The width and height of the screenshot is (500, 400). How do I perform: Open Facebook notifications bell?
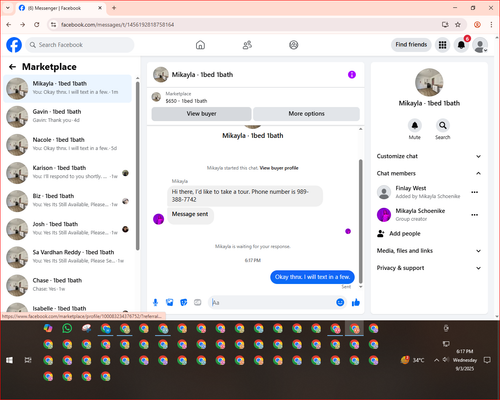click(461, 45)
